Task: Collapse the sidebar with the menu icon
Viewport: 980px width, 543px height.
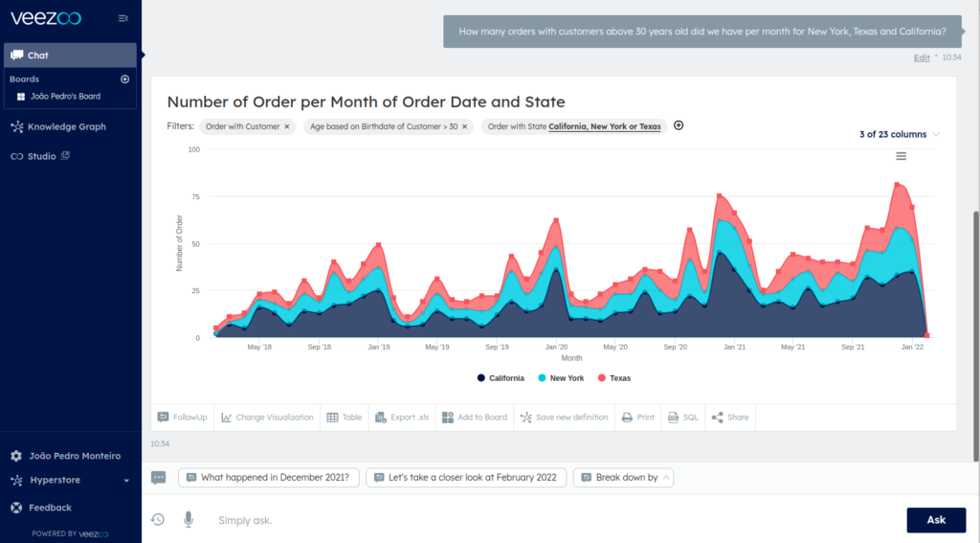Action: pyautogui.click(x=122, y=18)
